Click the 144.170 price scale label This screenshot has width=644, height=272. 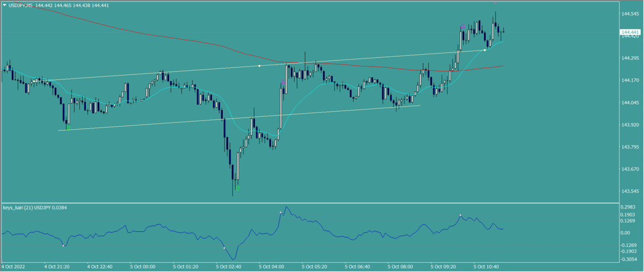(x=630, y=80)
